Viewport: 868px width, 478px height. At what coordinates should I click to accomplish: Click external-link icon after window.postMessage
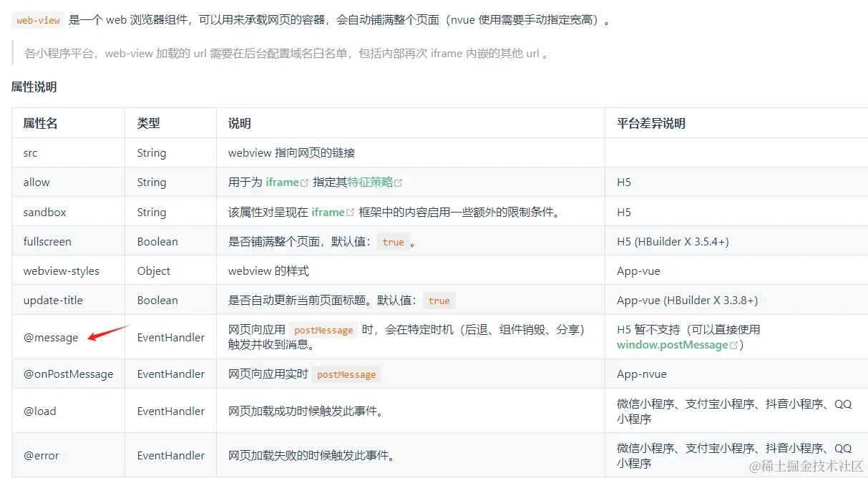coord(733,346)
